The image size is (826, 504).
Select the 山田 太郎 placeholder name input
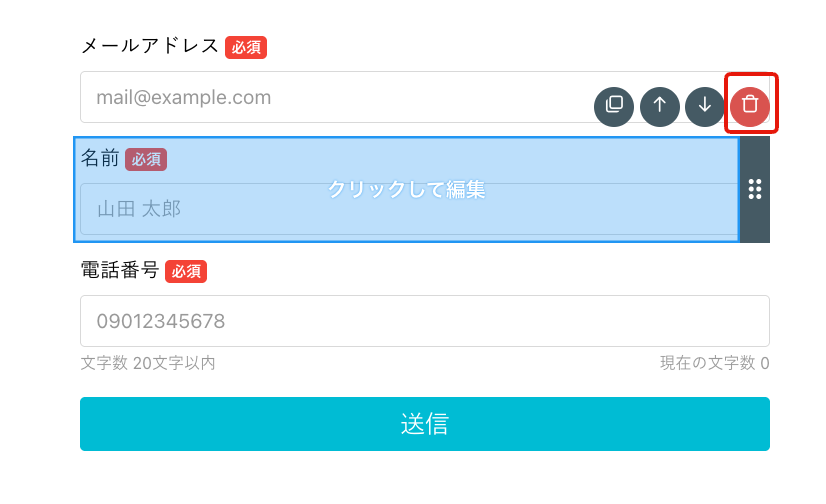coord(409,209)
